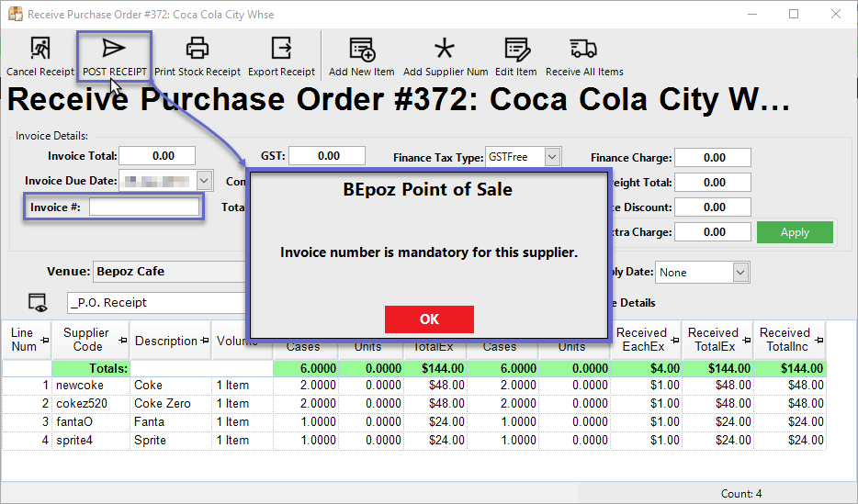The image size is (858, 504).
Task: Expand the Finance Tax Type dropdown
Action: click(x=551, y=157)
